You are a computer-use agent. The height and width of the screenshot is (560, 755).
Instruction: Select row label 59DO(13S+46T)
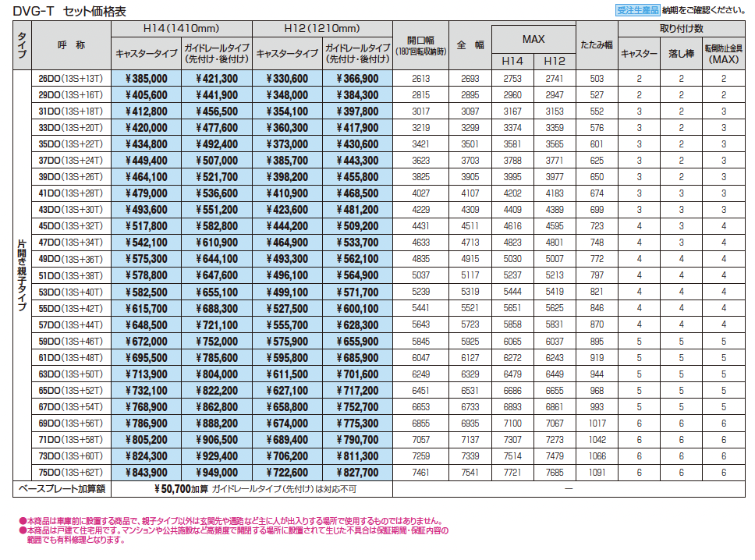(71, 342)
